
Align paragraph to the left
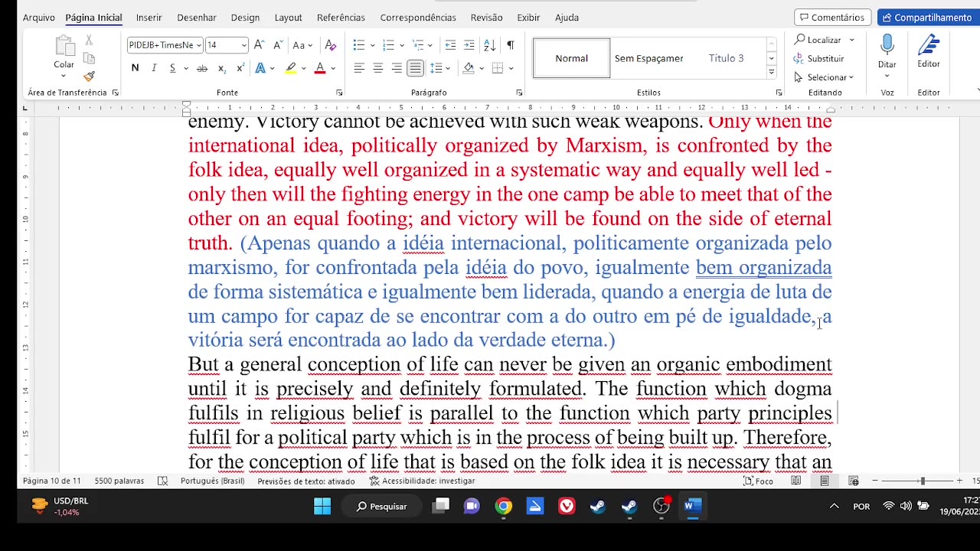point(358,68)
